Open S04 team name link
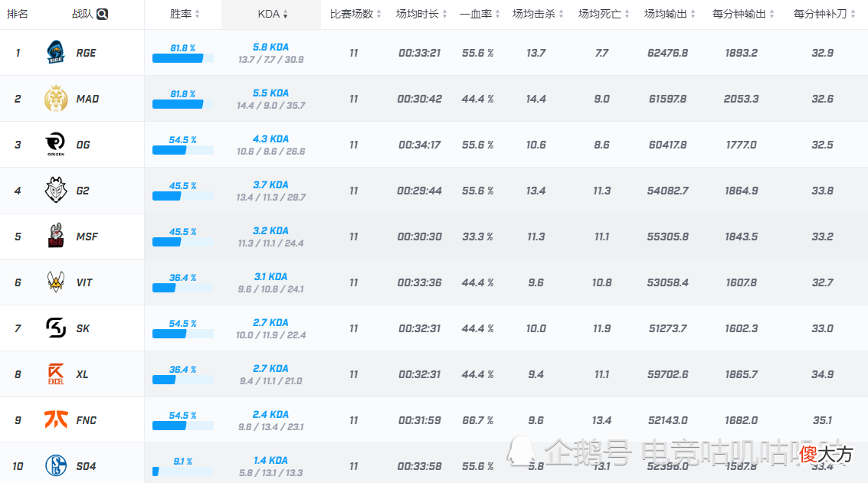 pos(86,466)
